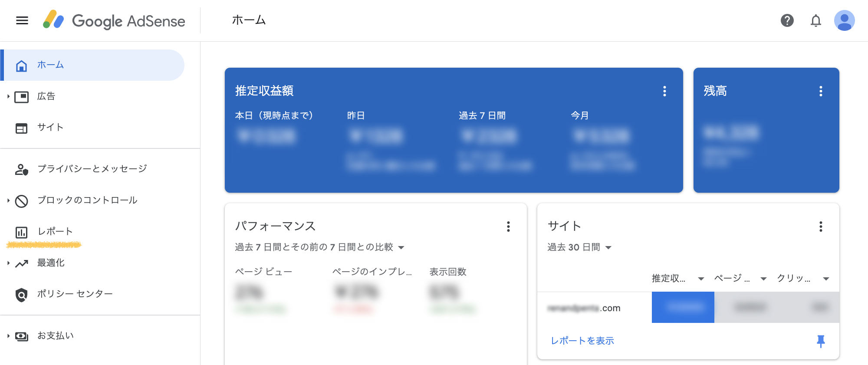Viewport: 868px width, 365px height.
Task: Open the notifications bell
Action: (x=816, y=20)
